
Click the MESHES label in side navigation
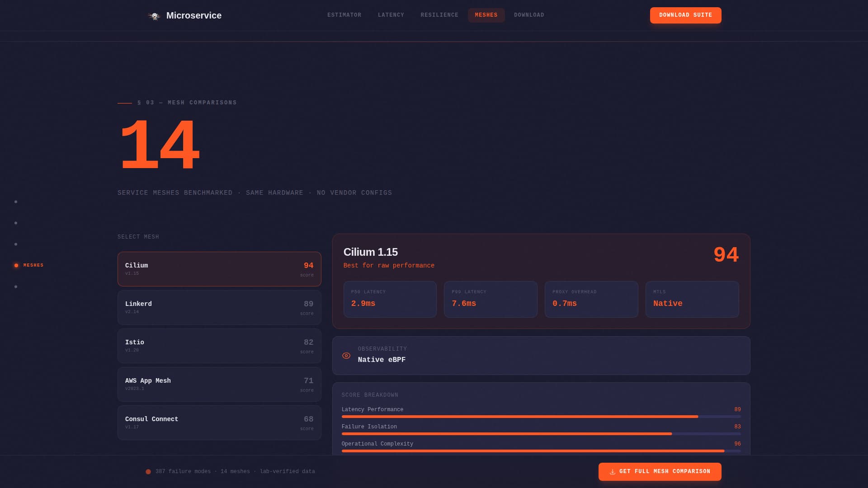[x=33, y=265]
